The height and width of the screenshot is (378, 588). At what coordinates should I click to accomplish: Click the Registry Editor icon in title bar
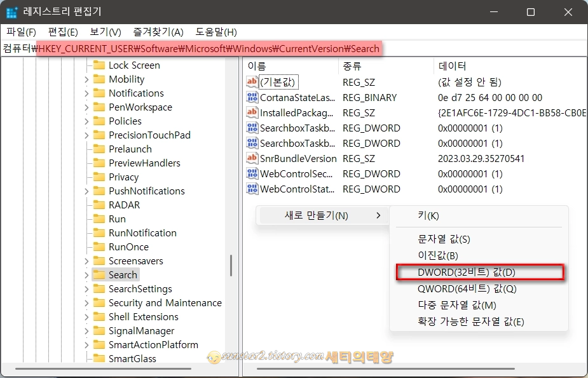point(13,11)
